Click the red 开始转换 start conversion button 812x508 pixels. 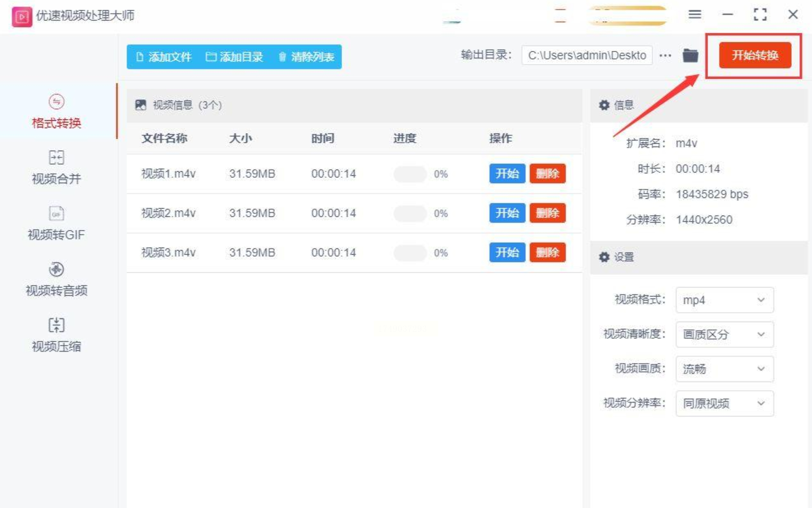click(x=755, y=55)
